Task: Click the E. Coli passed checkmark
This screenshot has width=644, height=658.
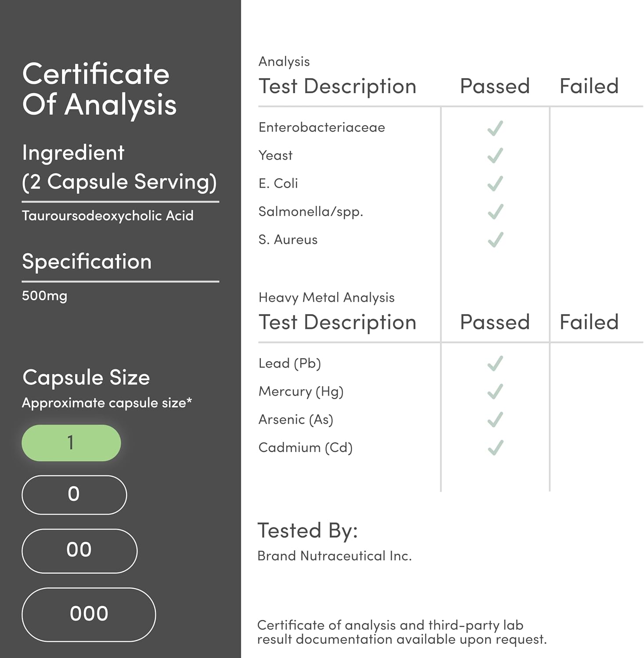Action: pos(495,184)
